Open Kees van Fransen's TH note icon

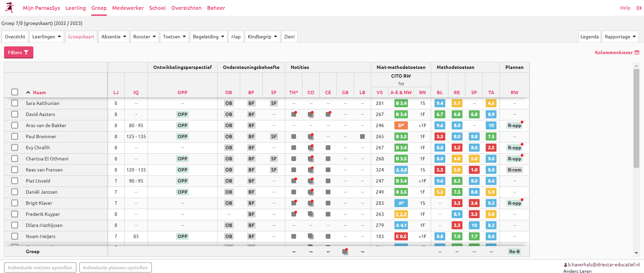click(294, 170)
